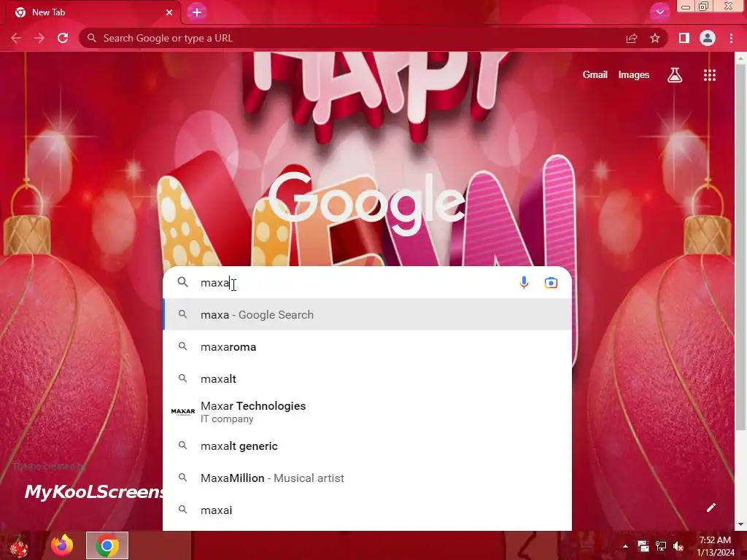Click the customize page pencil icon

tap(711, 507)
